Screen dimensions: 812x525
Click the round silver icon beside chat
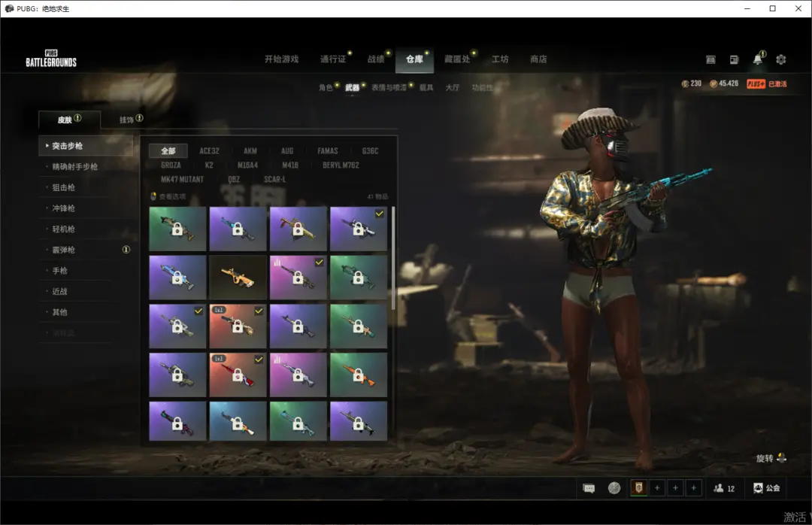(614, 487)
